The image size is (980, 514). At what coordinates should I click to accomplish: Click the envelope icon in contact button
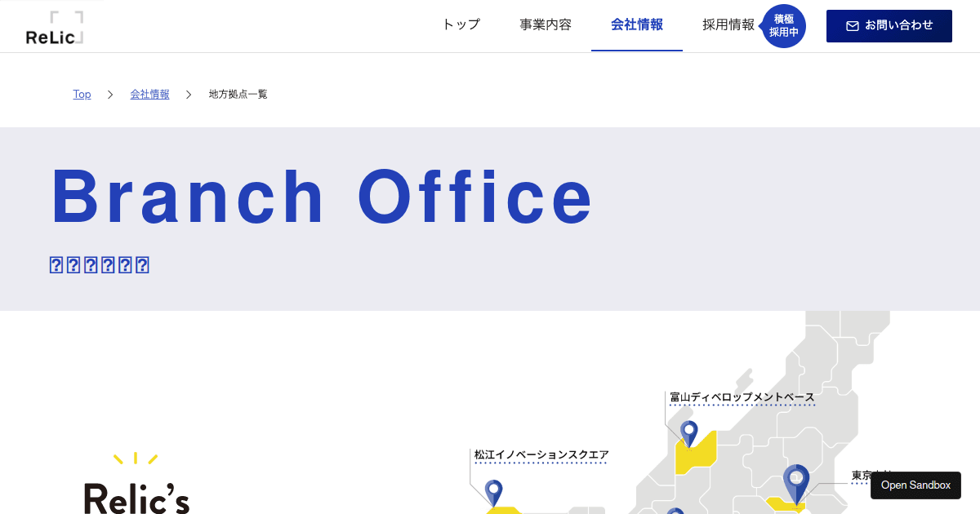pyautogui.click(x=852, y=26)
